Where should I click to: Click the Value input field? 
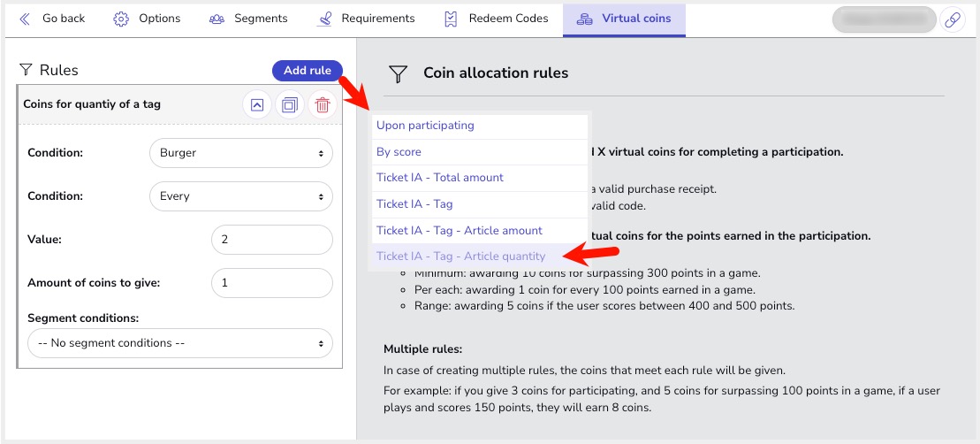(x=272, y=240)
